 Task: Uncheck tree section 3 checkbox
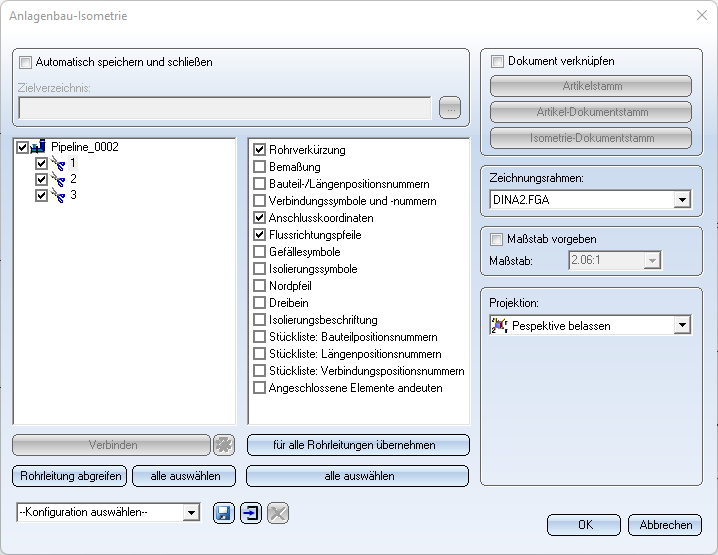tap(42, 196)
